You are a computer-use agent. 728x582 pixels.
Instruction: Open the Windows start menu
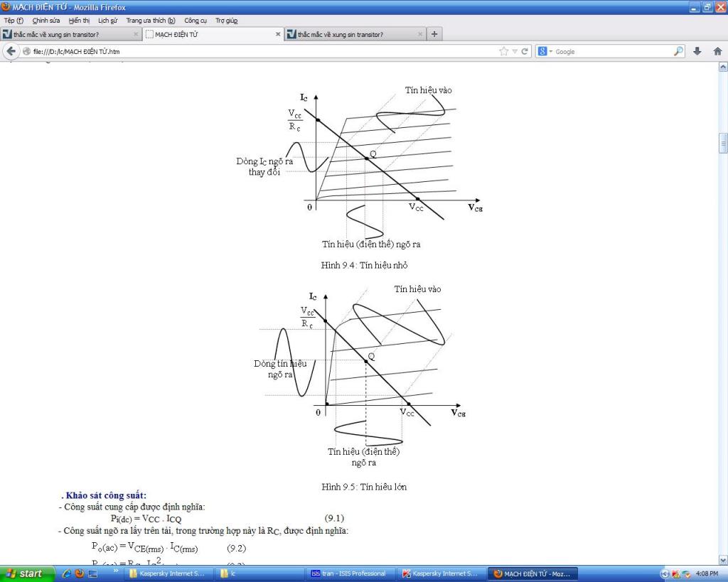27,573
